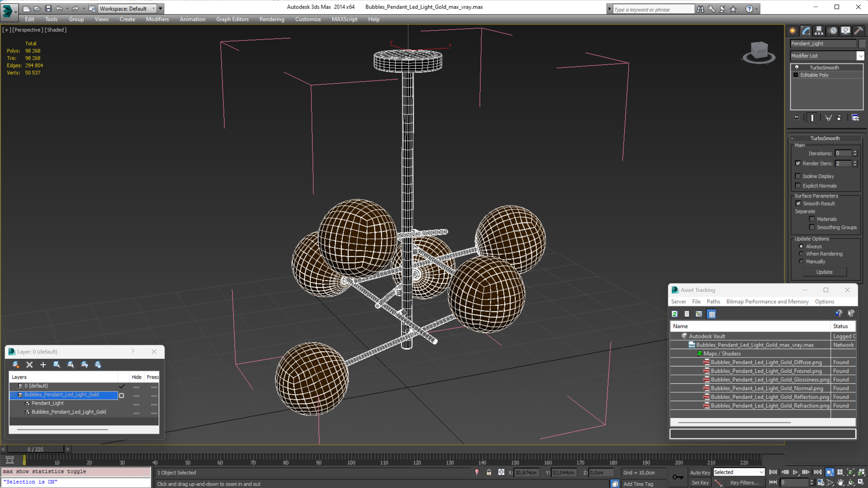Increment the Iterations spinner

(x=855, y=151)
